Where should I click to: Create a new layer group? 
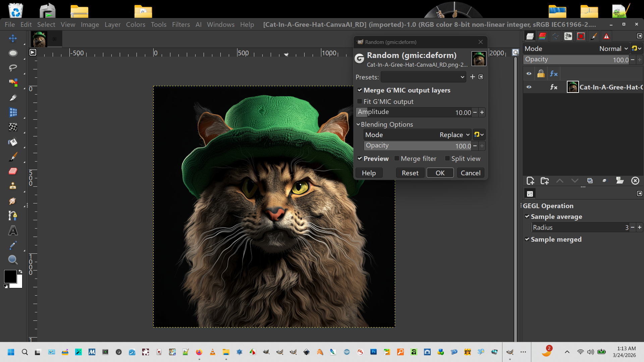click(x=545, y=181)
